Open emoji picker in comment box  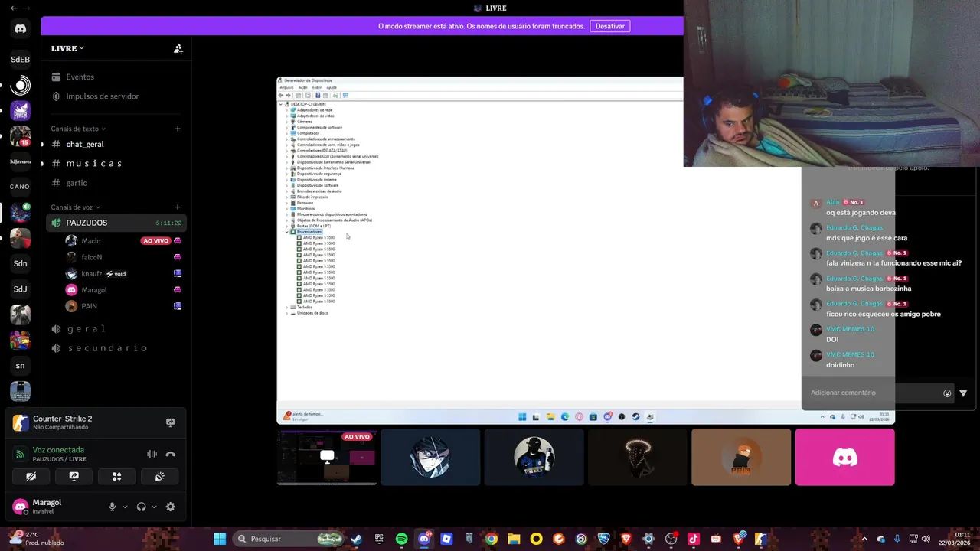click(947, 393)
